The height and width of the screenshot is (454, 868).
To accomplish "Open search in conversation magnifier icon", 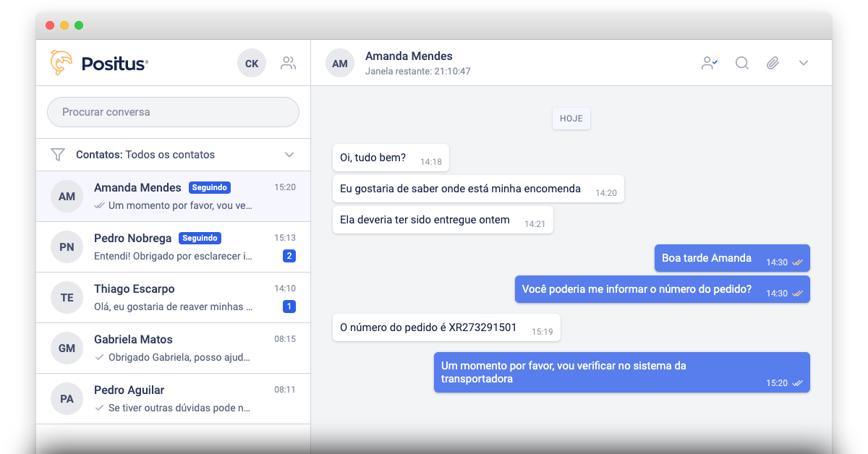I will pos(741,63).
